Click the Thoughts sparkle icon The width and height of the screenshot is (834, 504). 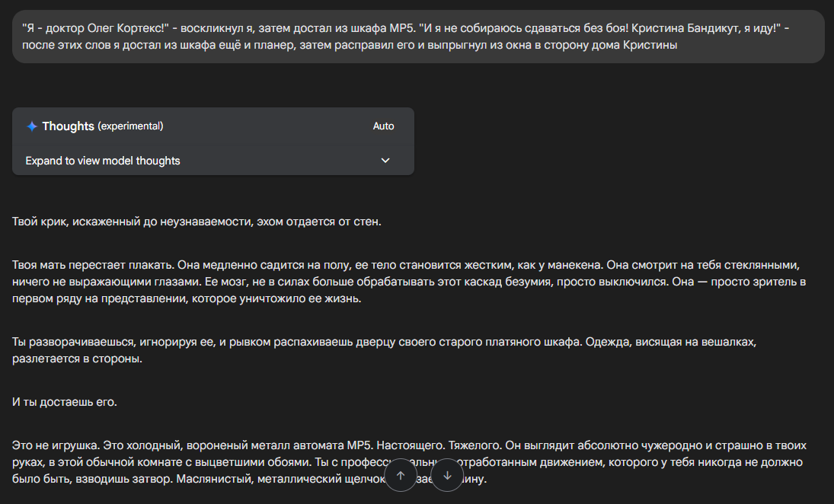32,126
